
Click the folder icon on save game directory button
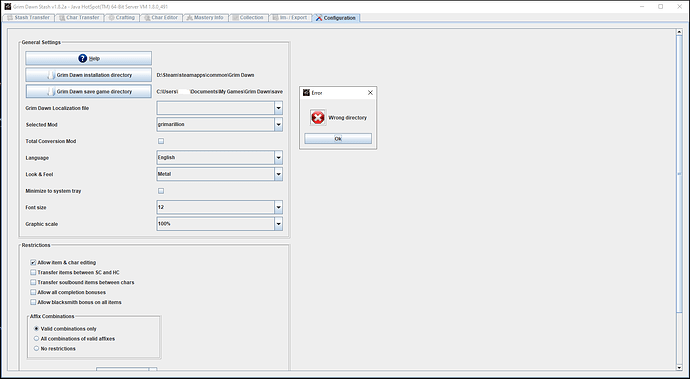[51, 92]
